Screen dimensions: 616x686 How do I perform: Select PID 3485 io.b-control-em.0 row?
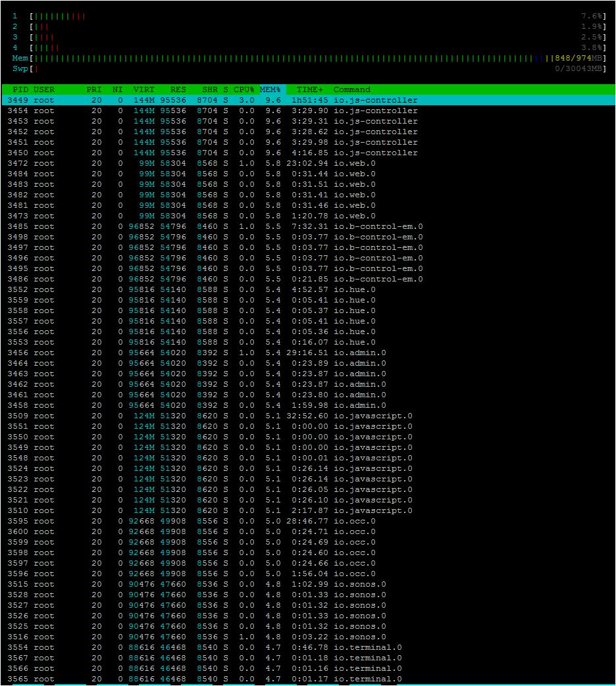(308, 227)
